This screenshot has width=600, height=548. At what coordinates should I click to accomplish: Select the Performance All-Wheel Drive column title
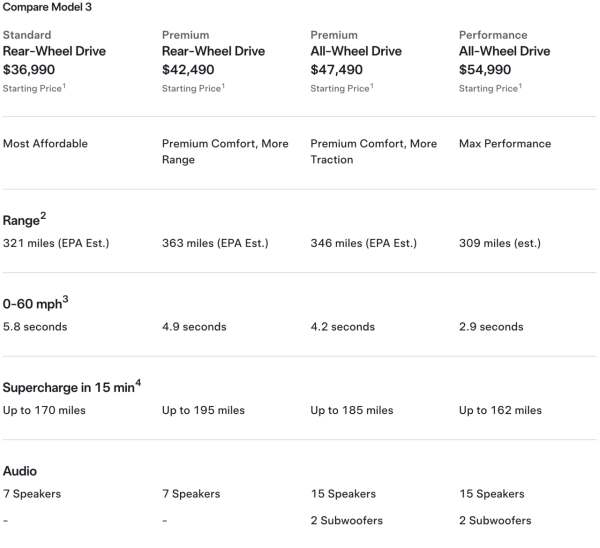click(x=504, y=51)
